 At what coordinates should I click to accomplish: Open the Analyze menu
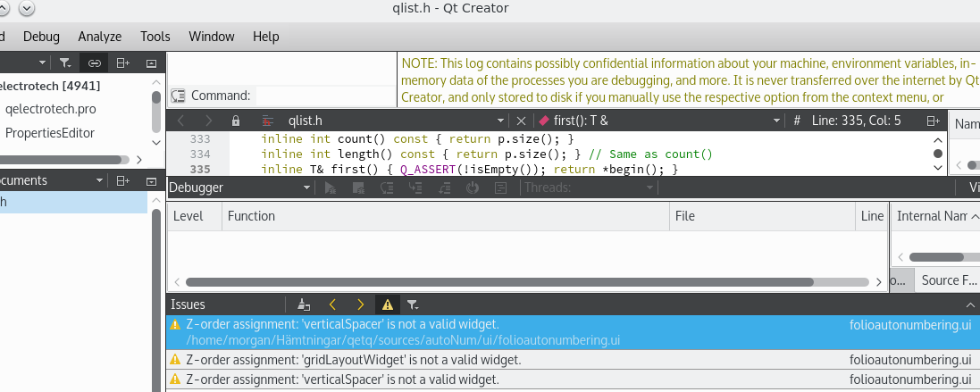100,37
